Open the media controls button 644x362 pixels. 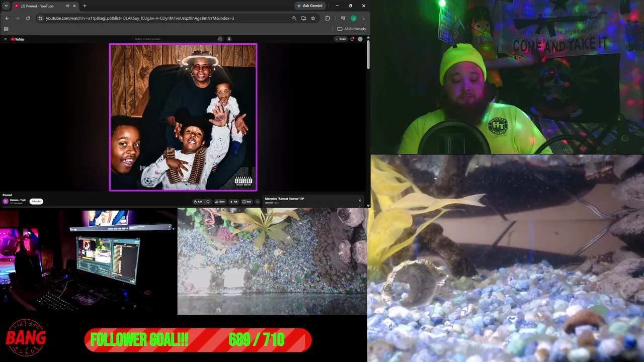pos(343,18)
